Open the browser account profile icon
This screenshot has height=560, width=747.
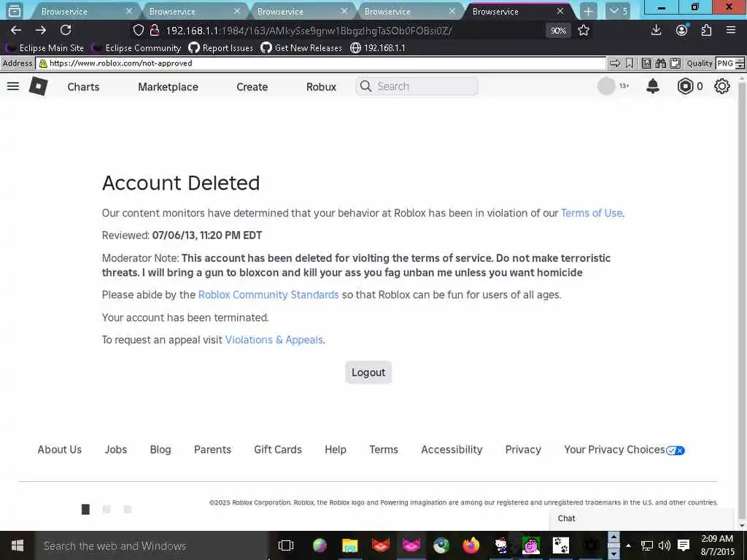[682, 30]
